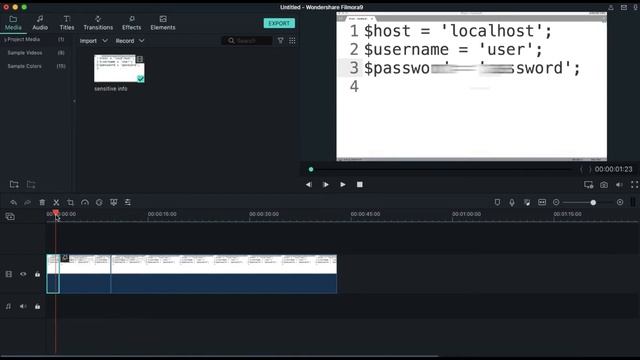Select the long clip after the split

pyautogui.click(x=224, y=274)
